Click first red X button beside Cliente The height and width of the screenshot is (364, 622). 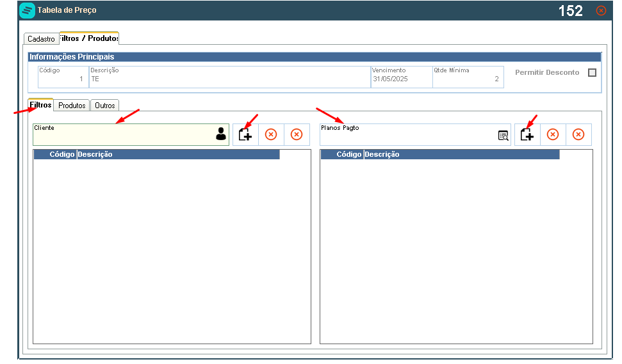(x=271, y=135)
